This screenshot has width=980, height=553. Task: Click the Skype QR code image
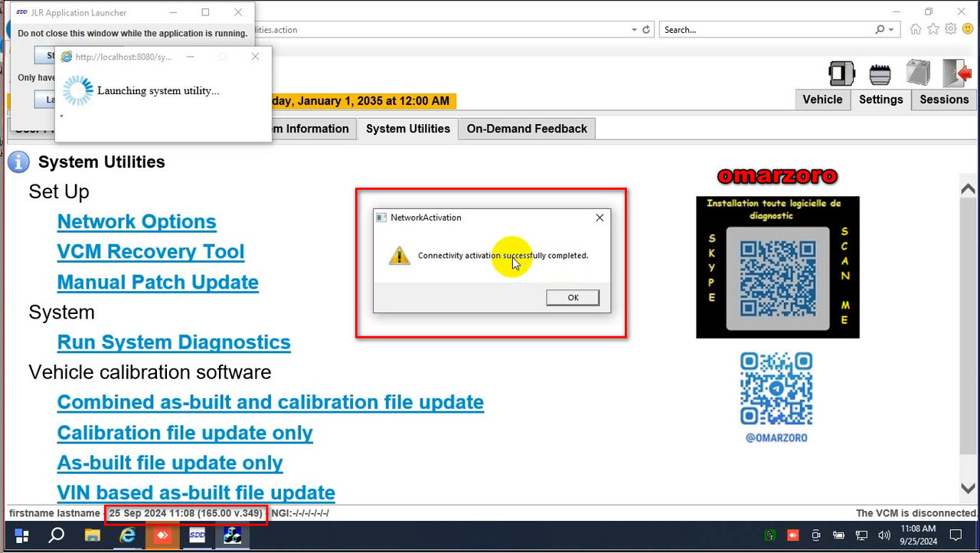coord(777,279)
